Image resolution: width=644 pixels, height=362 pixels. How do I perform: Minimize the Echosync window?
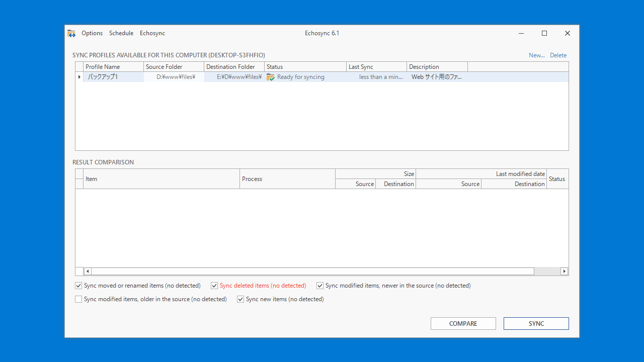[521, 33]
